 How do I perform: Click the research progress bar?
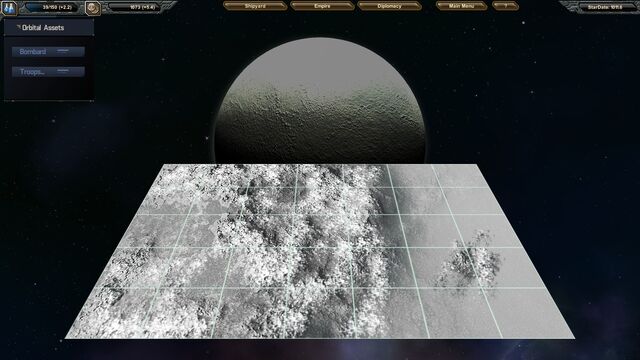53,7
